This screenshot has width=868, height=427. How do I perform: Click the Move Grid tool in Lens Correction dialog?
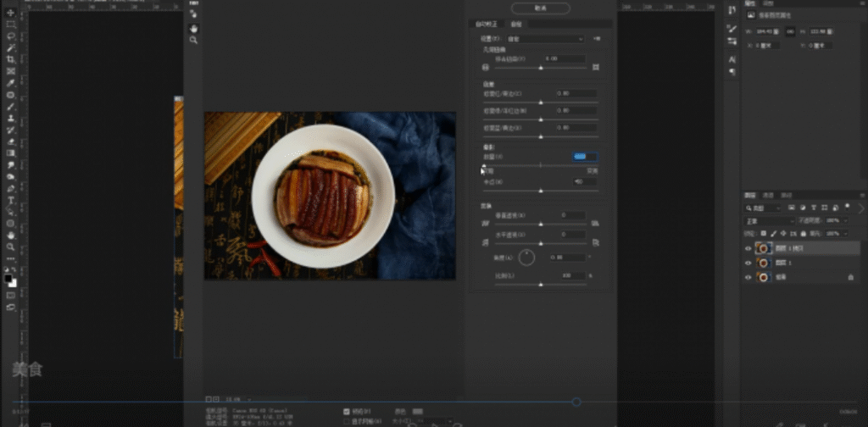pos(193,14)
